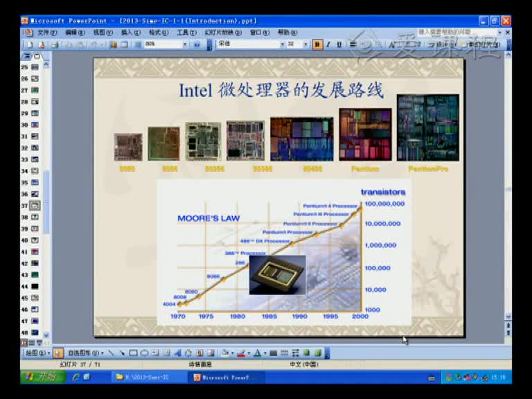Click the Insert Chart toolbar icon
This screenshot has height=399, width=532.
pyautogui.click(x=114, y=44)
